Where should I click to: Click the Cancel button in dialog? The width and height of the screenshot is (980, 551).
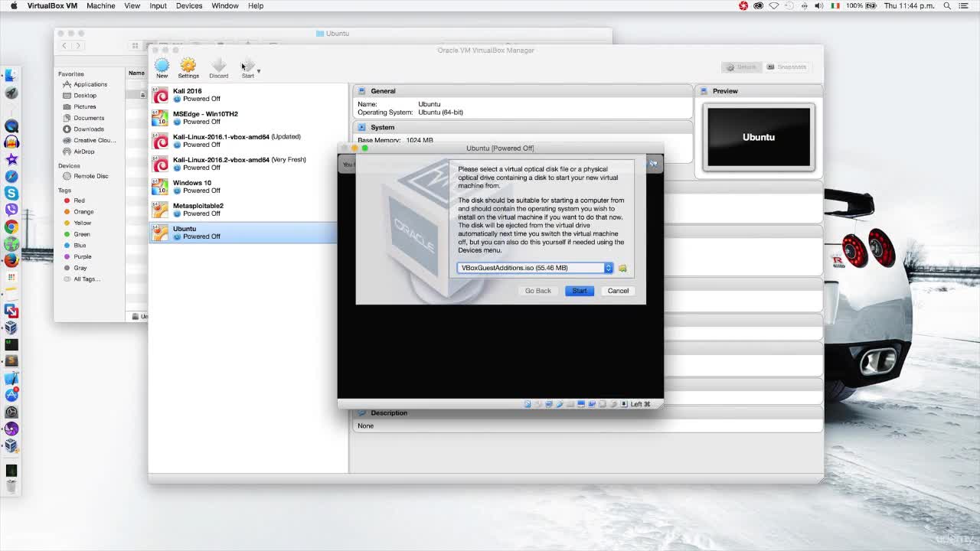point(618,291)
